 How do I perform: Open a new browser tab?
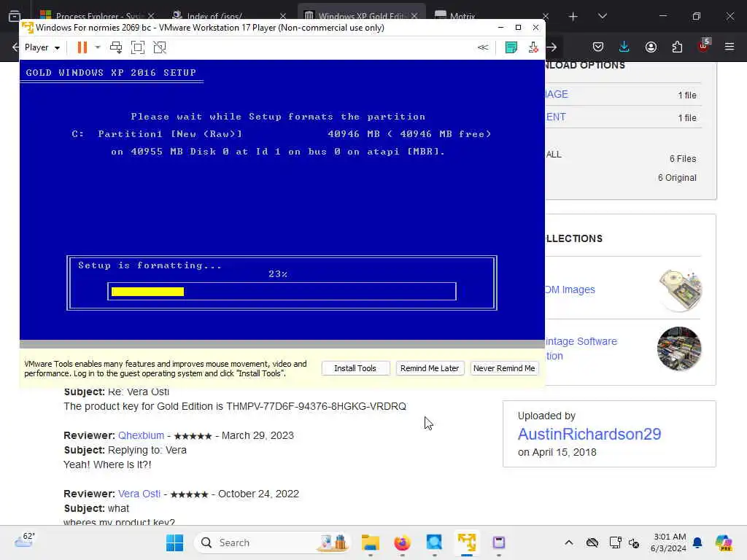coord(573,17)
